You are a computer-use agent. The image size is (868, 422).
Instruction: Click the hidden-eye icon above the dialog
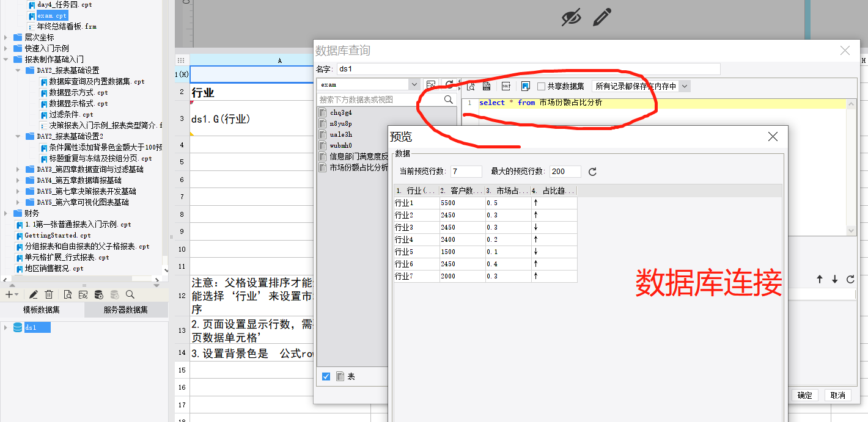point(571,18)
